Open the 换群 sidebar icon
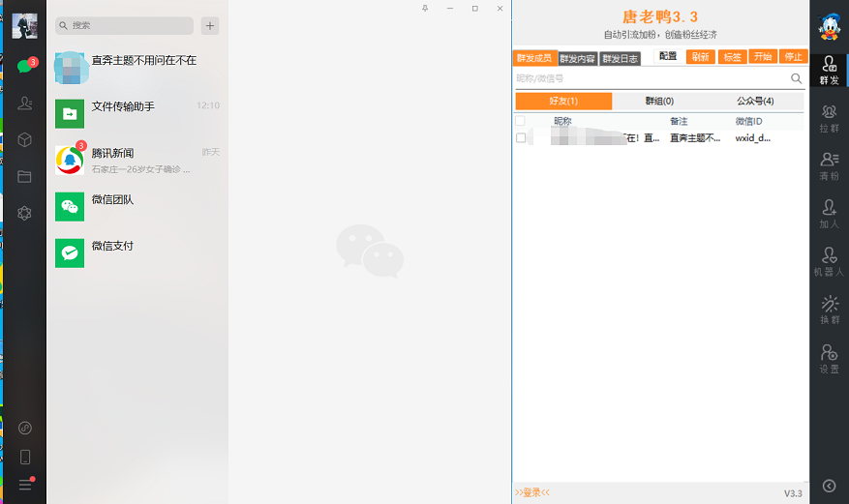Viewport: 849px width, 504px height. [829, 311]
